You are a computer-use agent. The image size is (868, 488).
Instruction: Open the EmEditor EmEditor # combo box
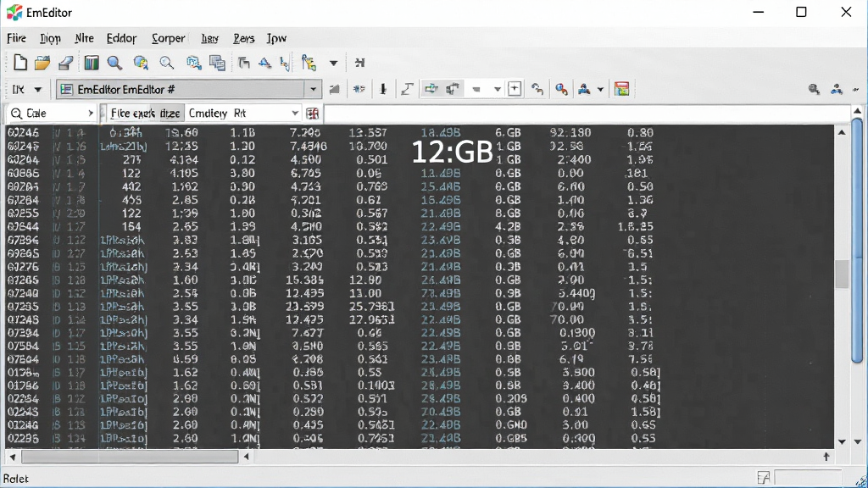[188, 90]
